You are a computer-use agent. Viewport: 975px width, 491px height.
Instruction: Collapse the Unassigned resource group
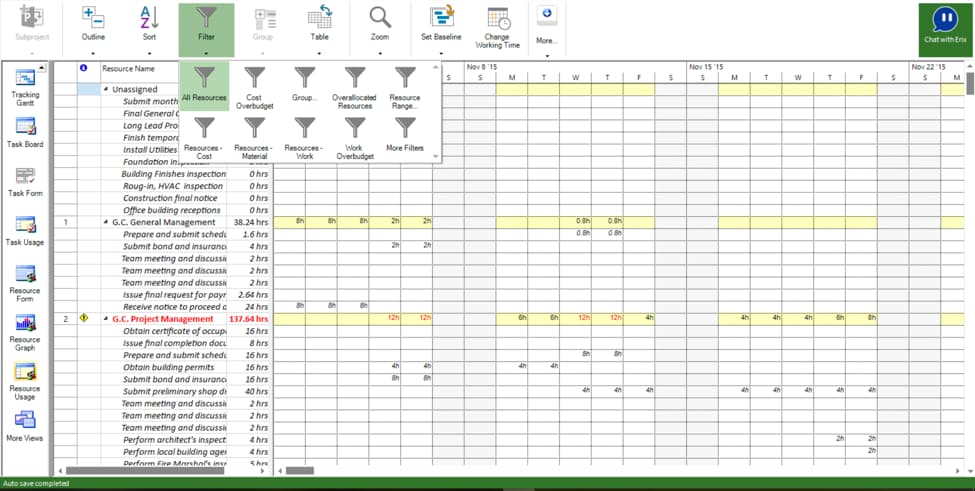(x=106, y=89)
